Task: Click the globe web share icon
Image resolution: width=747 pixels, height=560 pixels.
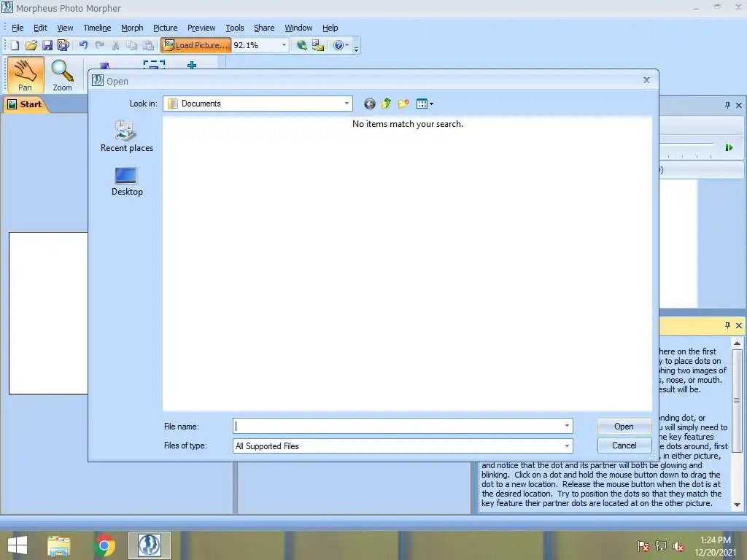Action: pos(301,45)
